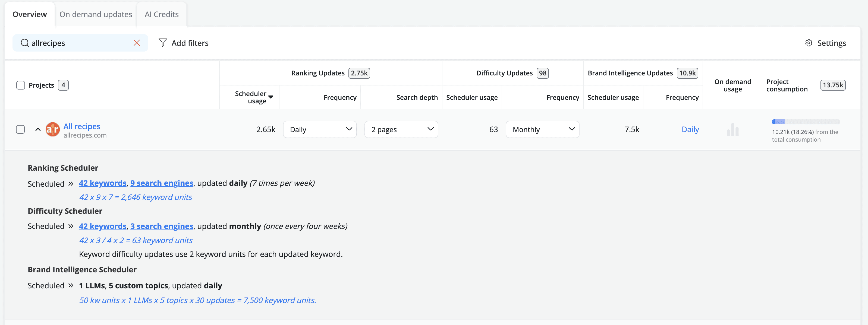
Task: Open the Monthly difficulty frequency dropdown
Action: 543,129
